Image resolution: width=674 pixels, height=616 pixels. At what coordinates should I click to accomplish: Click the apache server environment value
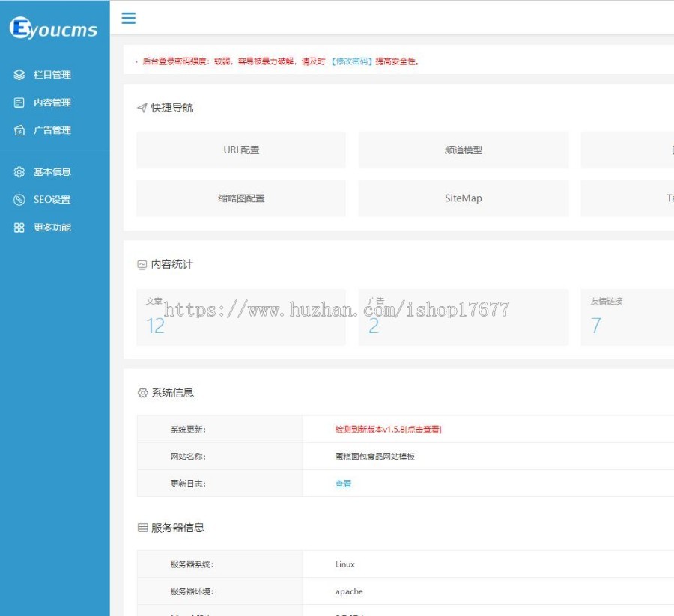pyautogui.click(x=349, y=591)
